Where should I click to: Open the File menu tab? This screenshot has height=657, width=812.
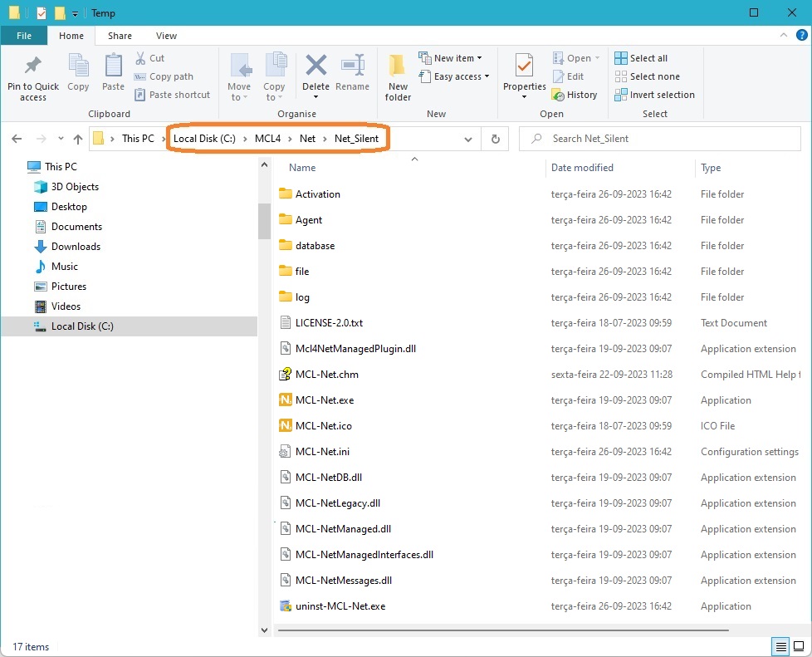pyautogui.click(x=24, y=36)
